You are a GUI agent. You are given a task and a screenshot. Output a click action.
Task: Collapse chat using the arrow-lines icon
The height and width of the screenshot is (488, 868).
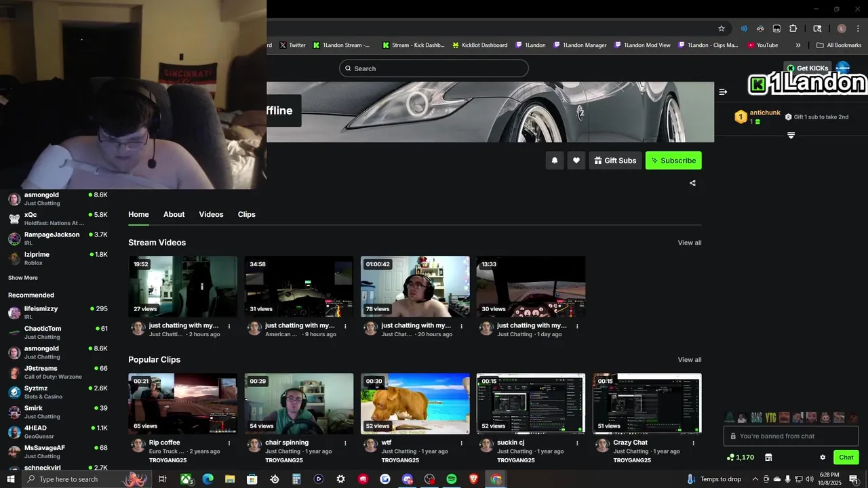pyautogui.click(x=723, y=91)
